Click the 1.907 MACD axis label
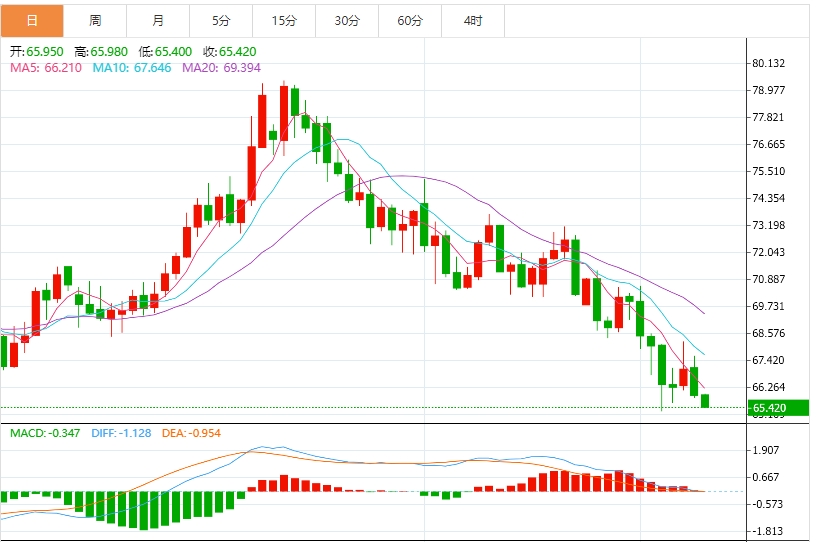This screenshot has height=542, width=816. pyautogui.click(x=766, y=450)
